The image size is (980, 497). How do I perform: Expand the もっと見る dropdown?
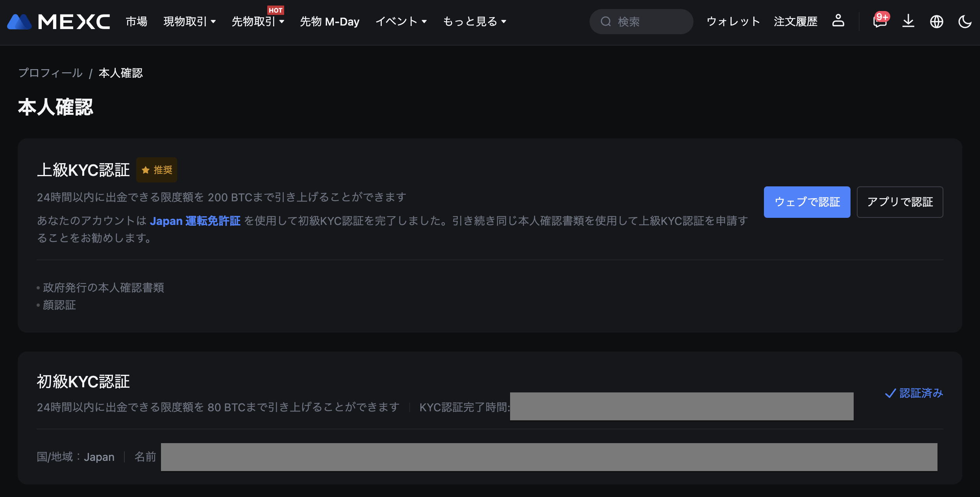click(474, 21)
